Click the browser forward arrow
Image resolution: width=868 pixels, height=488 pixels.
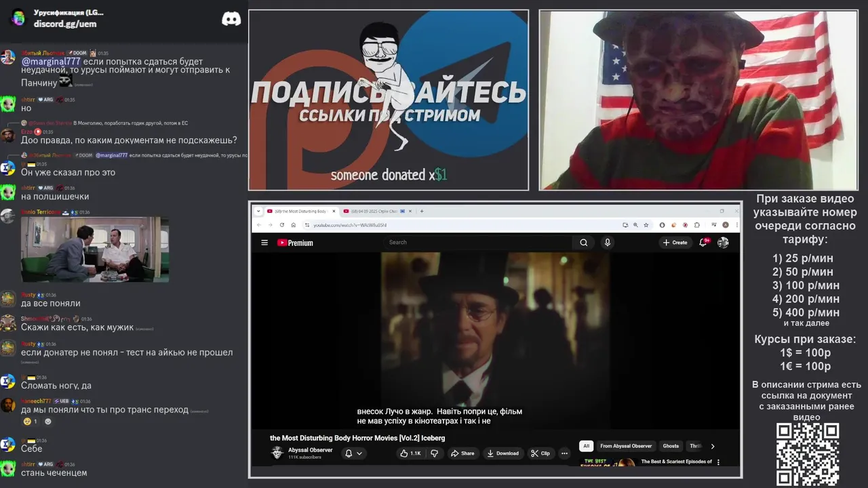[270, 225]
